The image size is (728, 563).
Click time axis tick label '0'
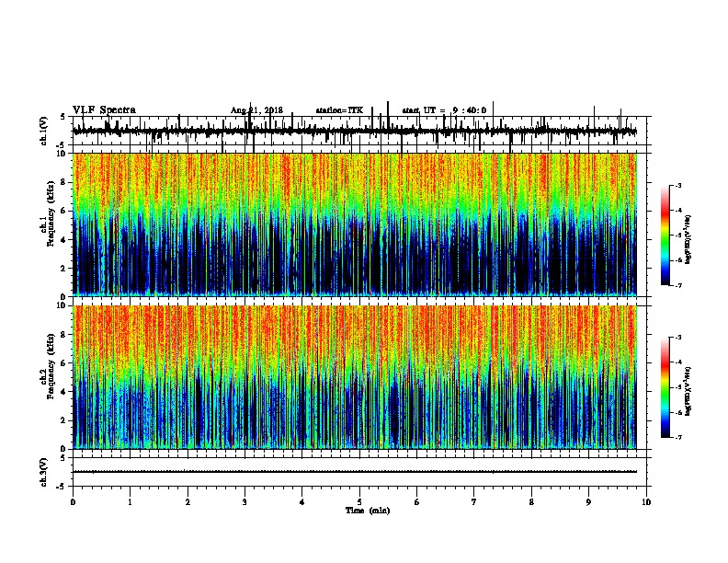click(73, 501)
